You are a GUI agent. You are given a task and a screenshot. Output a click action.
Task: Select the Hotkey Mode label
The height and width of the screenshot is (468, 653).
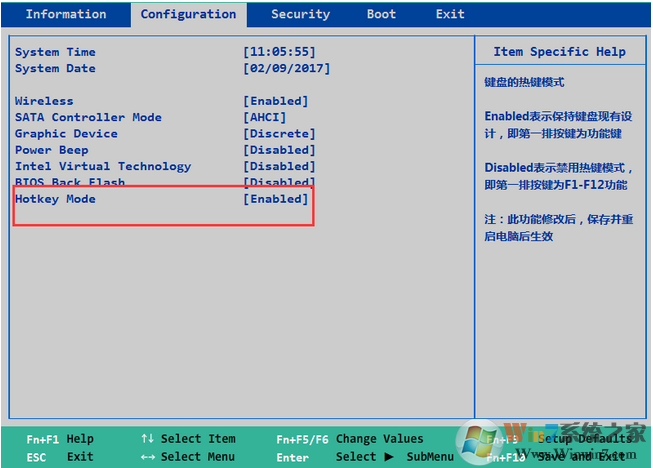tap(55, 199)
